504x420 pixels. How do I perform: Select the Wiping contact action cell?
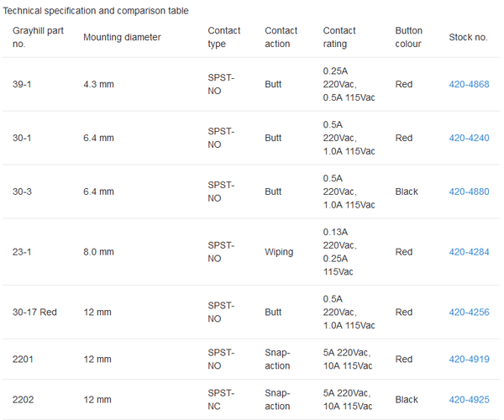pyautogui.click(x=279, y=252)
